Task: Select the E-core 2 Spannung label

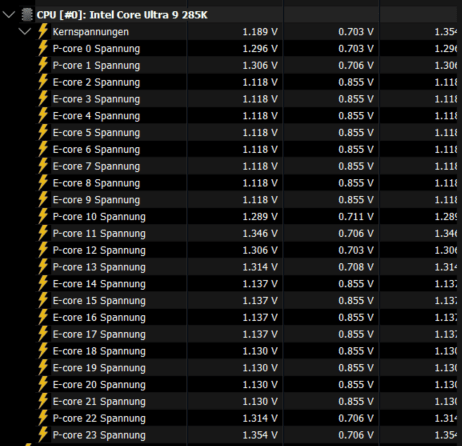Action: coord(96,83)
